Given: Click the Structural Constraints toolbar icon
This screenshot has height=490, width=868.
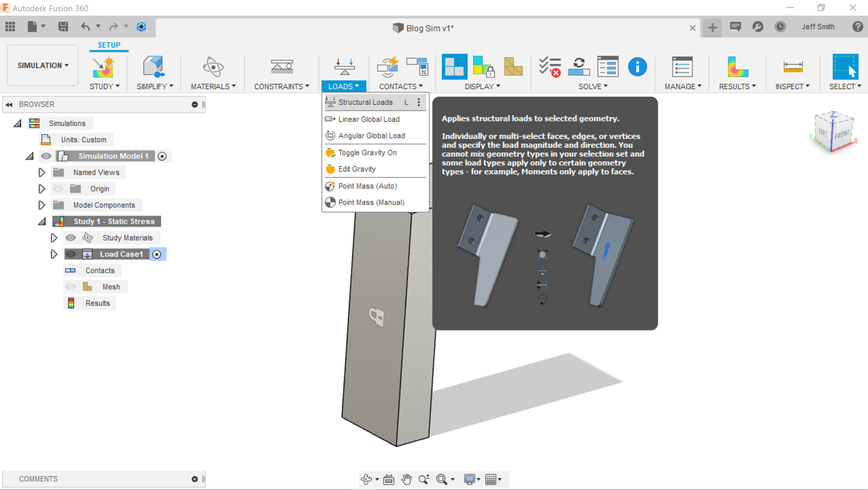Looking at the screenshot, I should tap(282, 67).
